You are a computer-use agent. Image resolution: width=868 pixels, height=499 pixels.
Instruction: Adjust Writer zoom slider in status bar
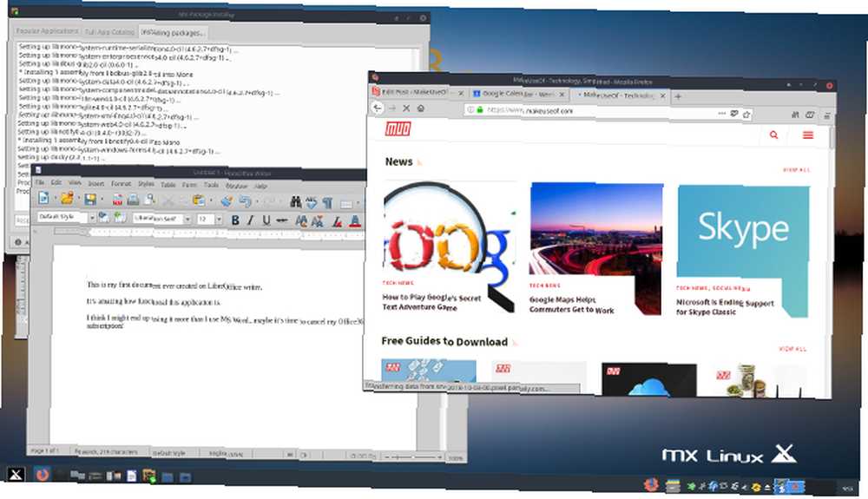click(412, 457)
